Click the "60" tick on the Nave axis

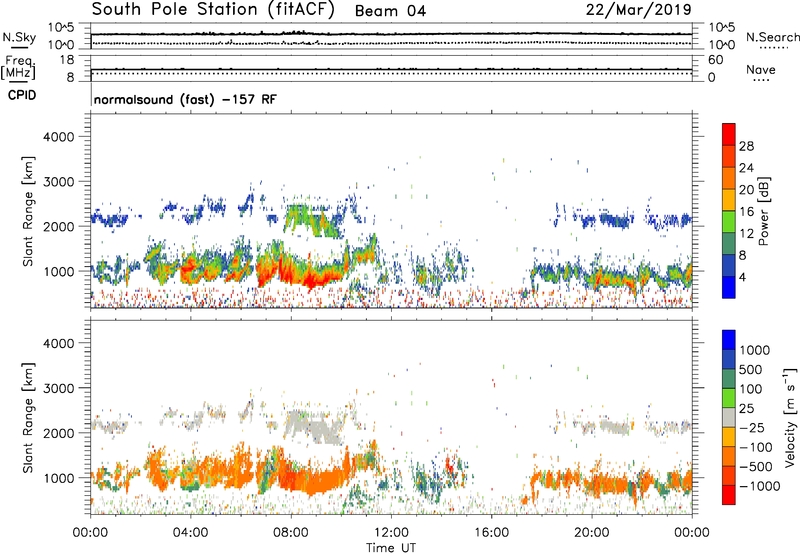pyautogui.click(x=716, y=60)
